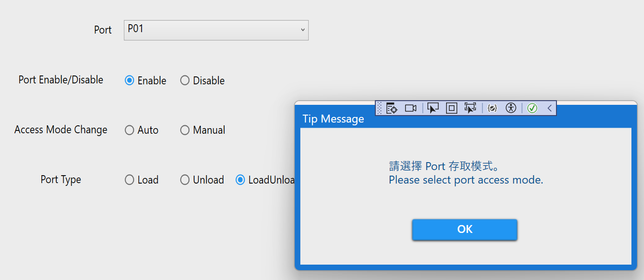Click the green checkmark status icon
Image resolution: width=644 pixels, height=280 pixels.
click(x=532, y=108)
